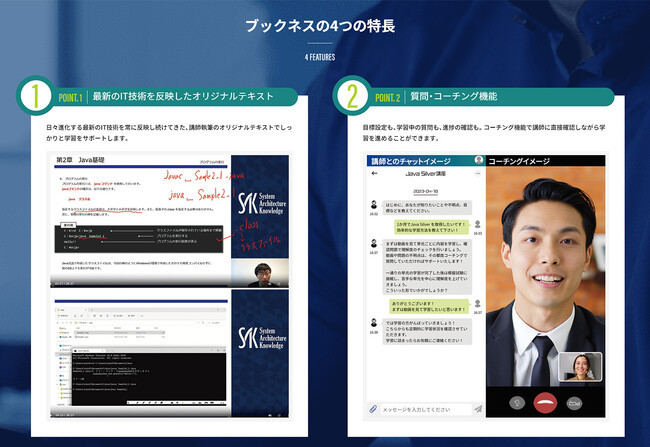Click the "4 FEATURES" subtitle text
Screen dimensions: 650x447
[320, 56]
